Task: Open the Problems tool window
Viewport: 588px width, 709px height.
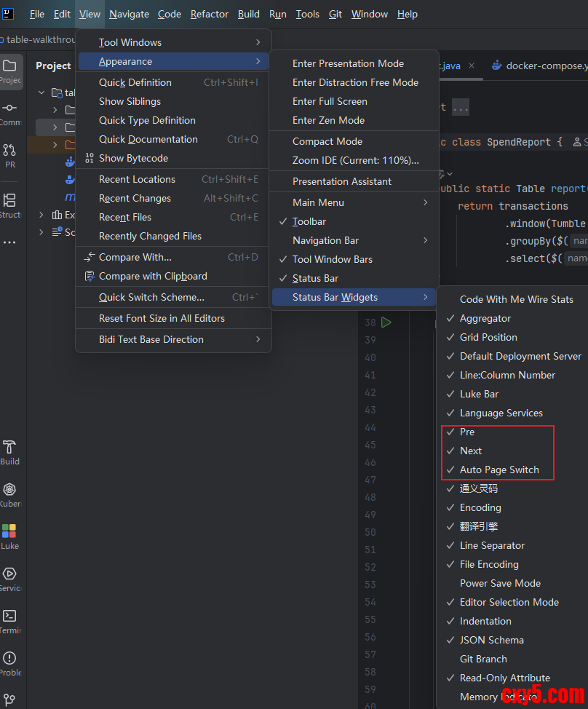Action: coord(10,663)
